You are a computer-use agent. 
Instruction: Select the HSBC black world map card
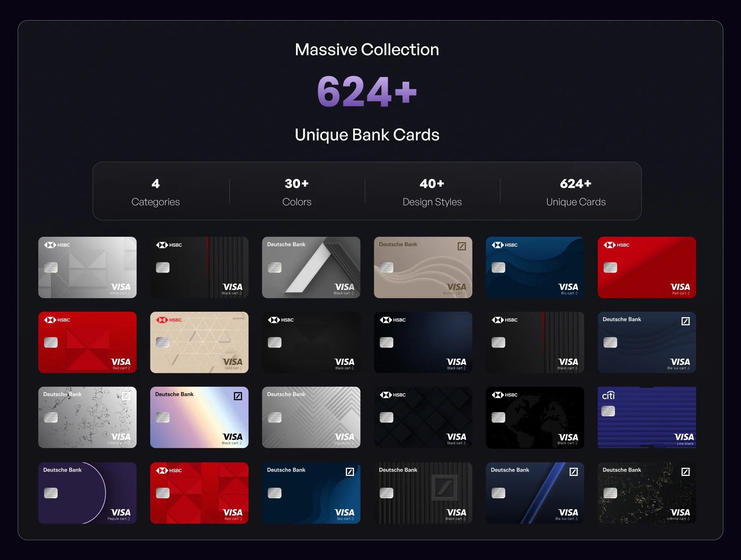535,417
